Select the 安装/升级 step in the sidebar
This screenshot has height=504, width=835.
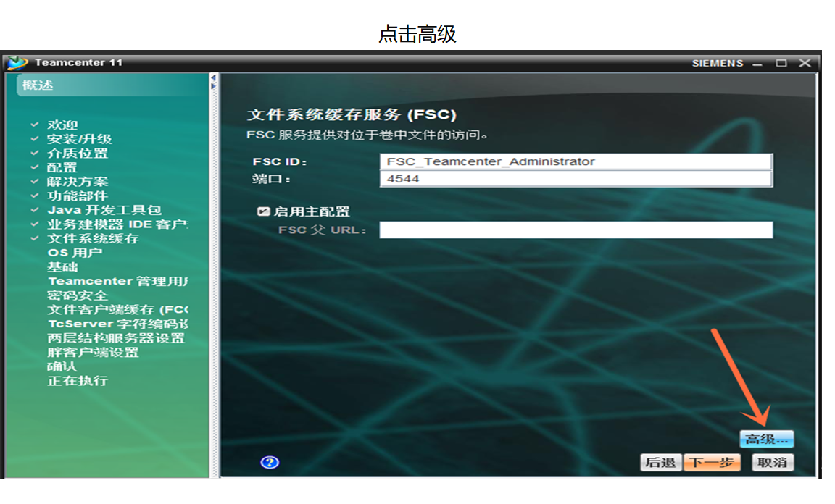tap(79, 139)
